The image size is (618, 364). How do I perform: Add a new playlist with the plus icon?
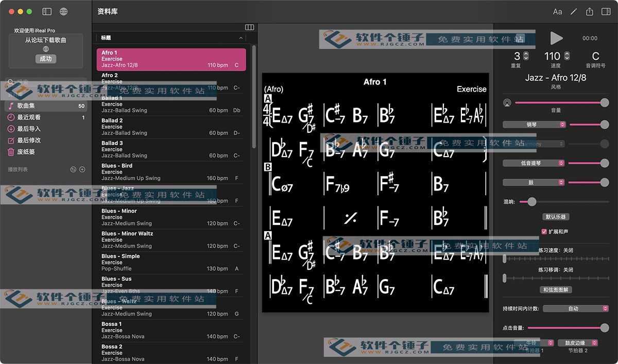click(x=82, y=169)
